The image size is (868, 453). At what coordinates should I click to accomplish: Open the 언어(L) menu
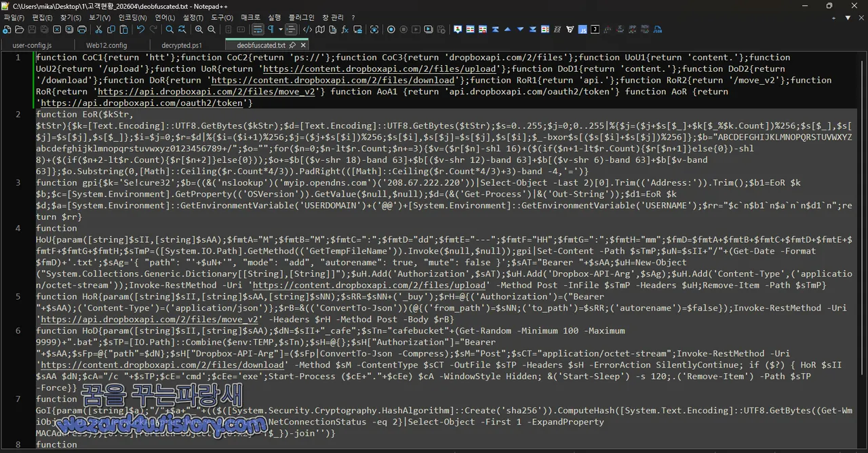pyautogui.click(x=165, y=18)
